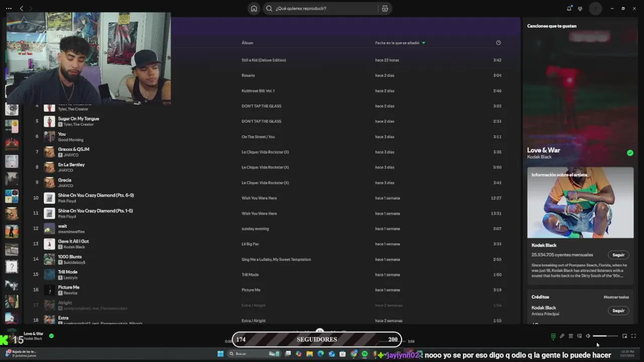Click album art thumbnail for 1000 Blunts

[49, 259]
